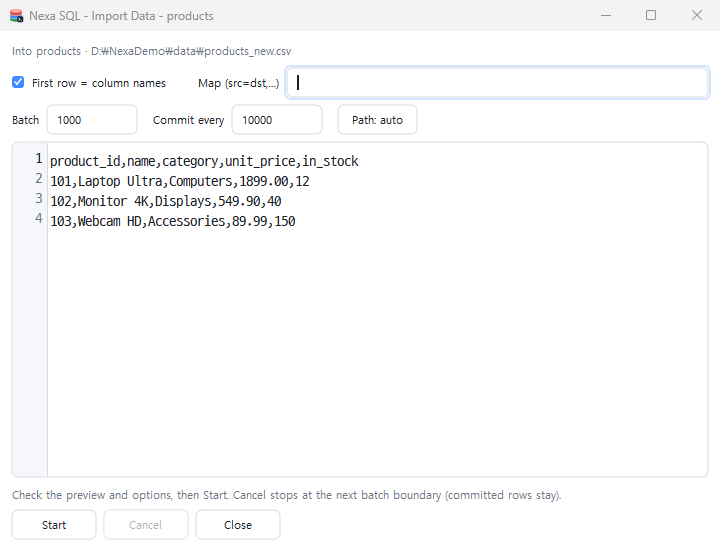The width and height of the screenshot is (720, 551).
Task: Click the file path text products_new.csv
Action: [x=248, y=51]
